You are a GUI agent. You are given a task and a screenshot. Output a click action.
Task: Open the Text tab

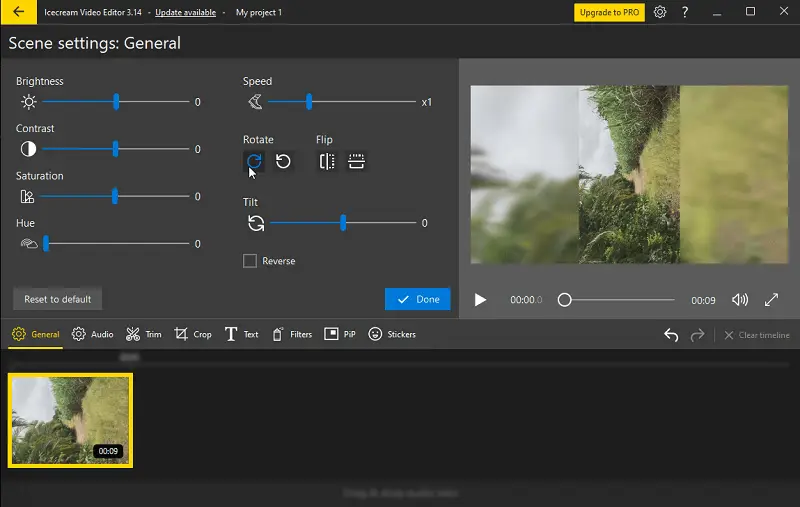pyautogui.click(x=241, y=335)
